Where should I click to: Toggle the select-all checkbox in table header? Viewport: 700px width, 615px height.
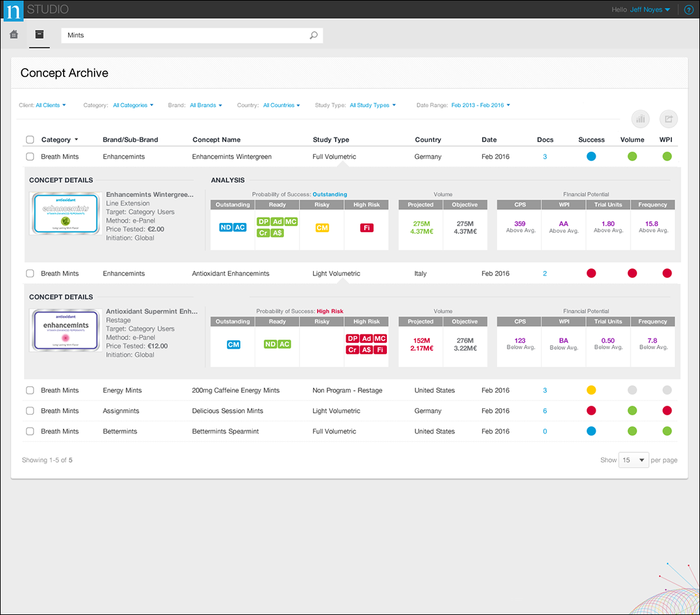click(30, 140)
